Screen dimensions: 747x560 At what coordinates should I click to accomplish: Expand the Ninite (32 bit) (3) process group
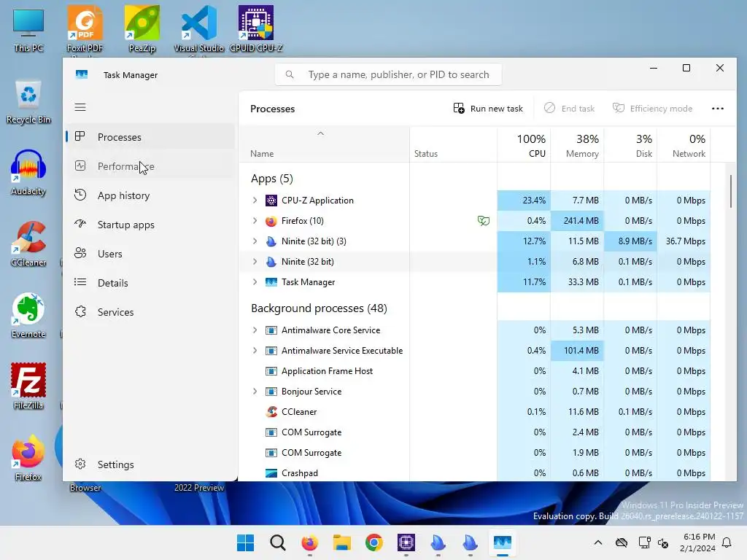point(255,241)
